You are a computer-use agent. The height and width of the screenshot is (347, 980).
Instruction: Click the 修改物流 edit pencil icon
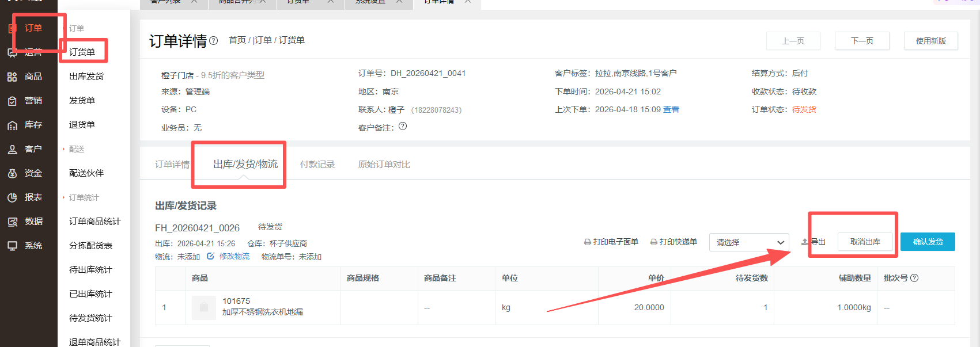coord(210,256)
